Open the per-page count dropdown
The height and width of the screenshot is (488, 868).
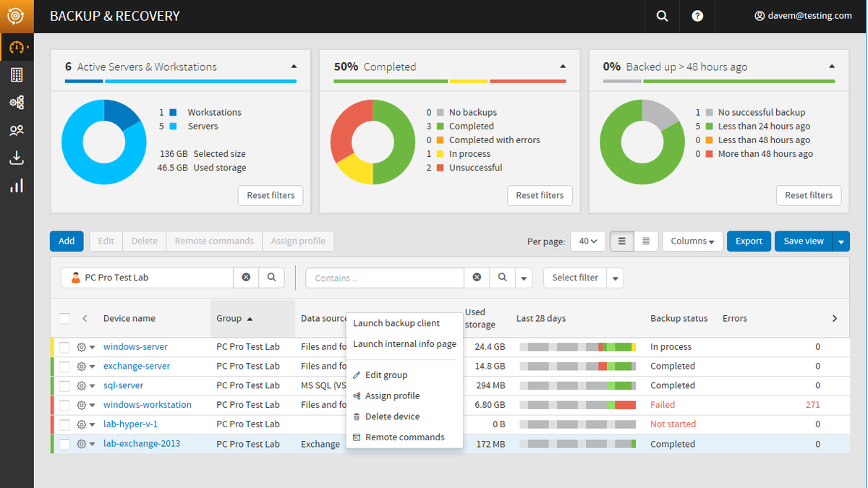click(x=587, y=241)
